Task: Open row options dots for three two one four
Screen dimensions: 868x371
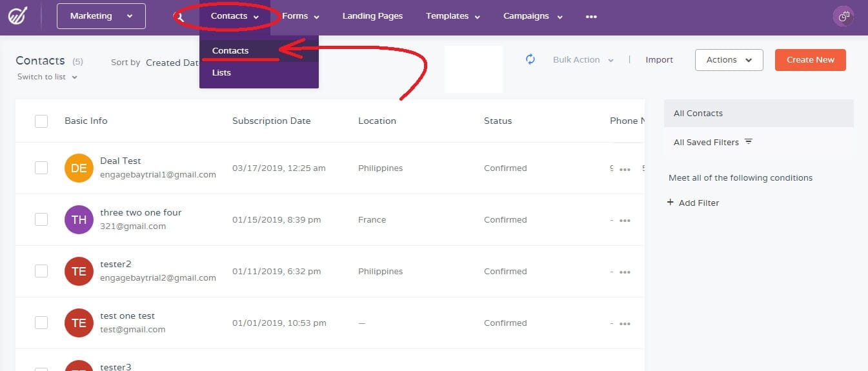Action: (x=625, y=221)
